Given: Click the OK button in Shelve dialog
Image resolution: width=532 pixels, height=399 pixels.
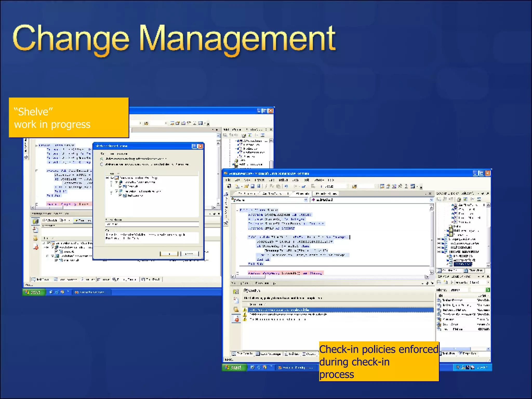Looking at the screenshot, I should click(x=169, y=254).
